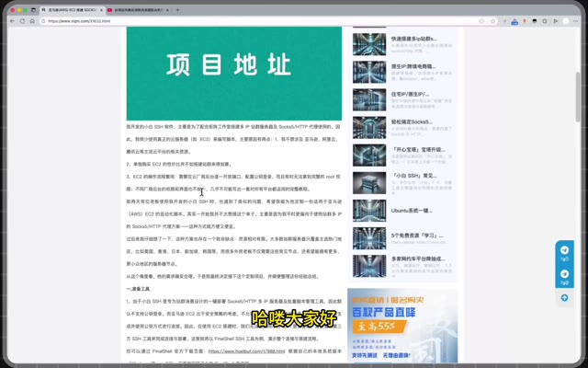
Task: Click the '百款产品直降' advertisement banner
Action: tap(402, 326)
